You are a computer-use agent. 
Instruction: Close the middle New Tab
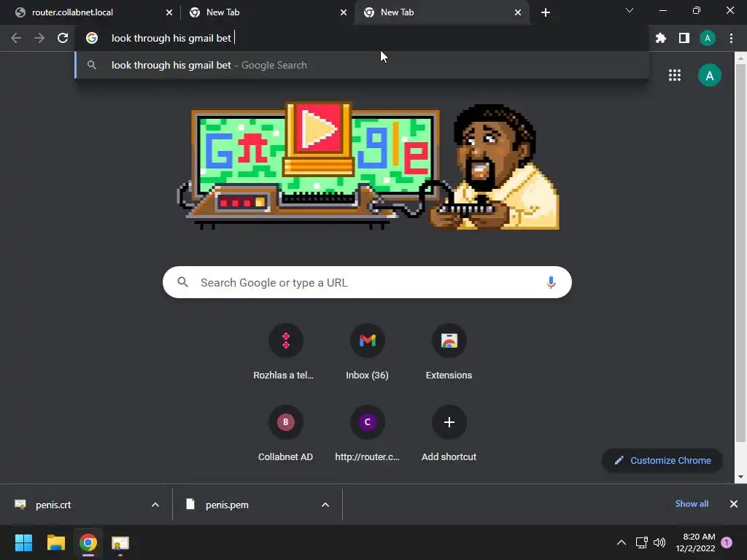344,12
